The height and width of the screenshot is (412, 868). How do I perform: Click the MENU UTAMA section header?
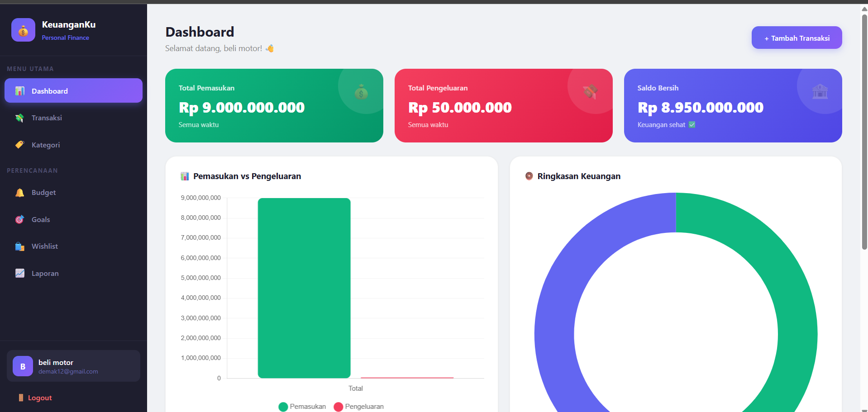click(30, 69)
